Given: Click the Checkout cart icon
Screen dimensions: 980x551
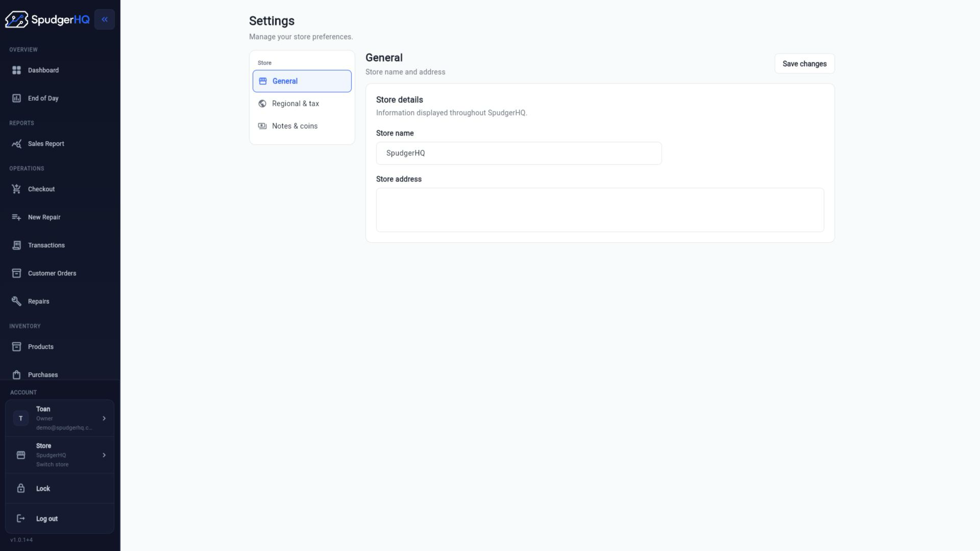Looking at the screenshot, I should [16, 189].
